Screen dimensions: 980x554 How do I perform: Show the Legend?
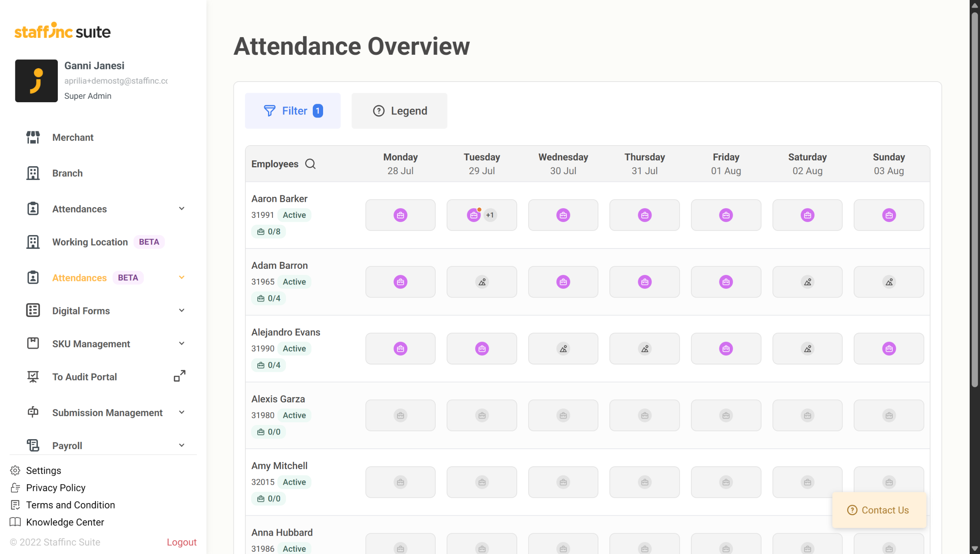click(x=399, y=111)
